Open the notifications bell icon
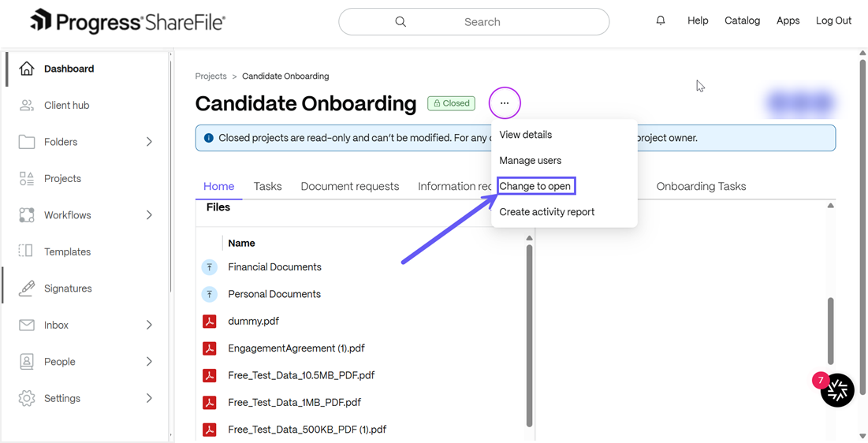The width and height of the screenshot is (868, 443). (661, 21)
